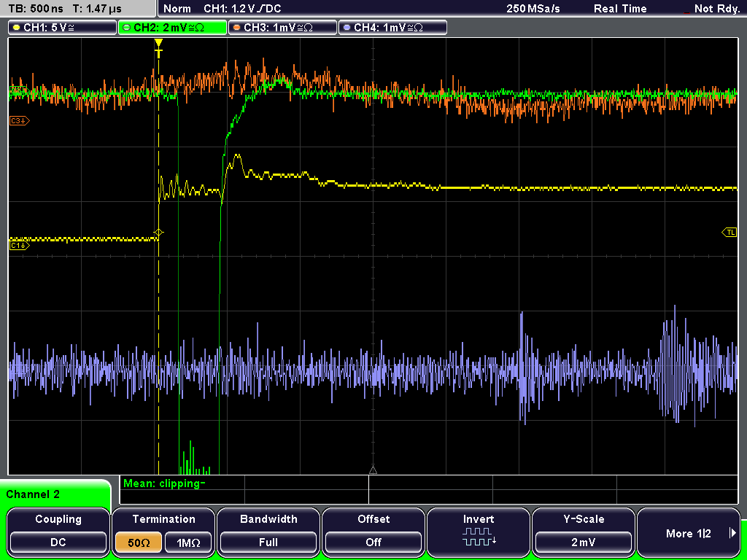
Task: Click the C1 ground level marker
Action: coord(20,246)
